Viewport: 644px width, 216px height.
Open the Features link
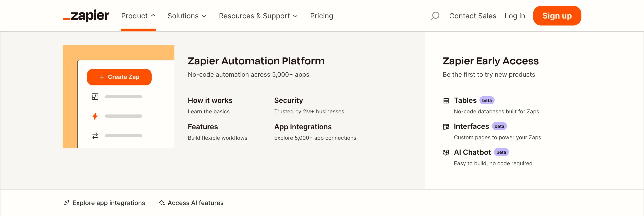point(203,127)
